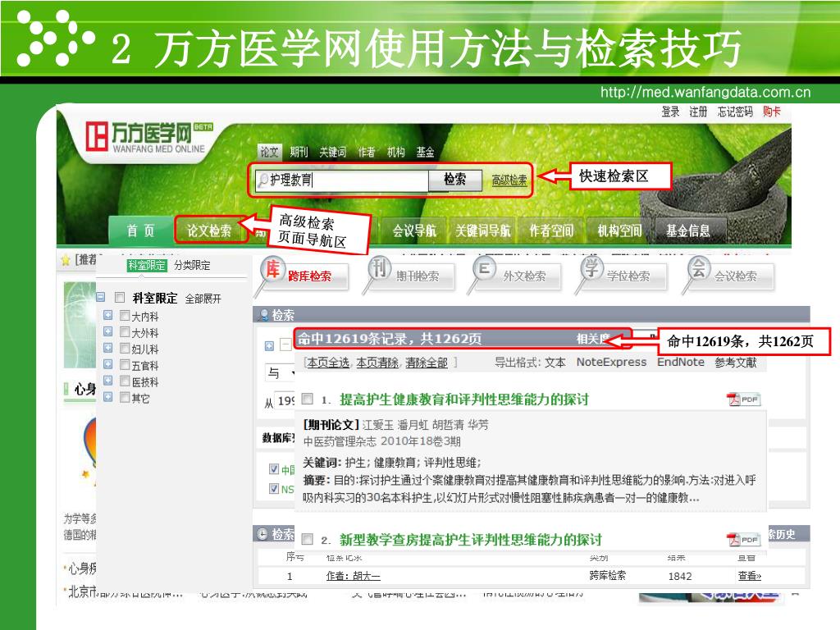
Task: Click the person icon in 检索 panel header
Action: (263, 315)
